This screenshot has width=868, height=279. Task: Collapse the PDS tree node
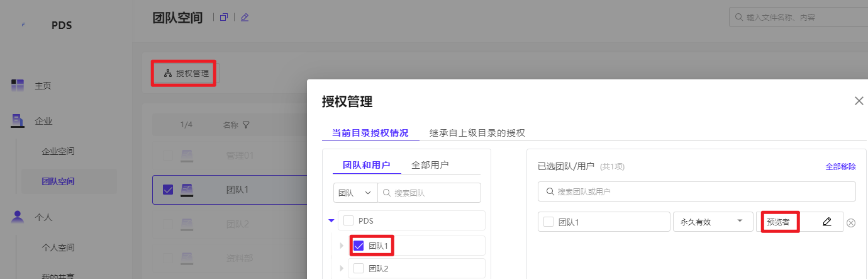point(331,220)
